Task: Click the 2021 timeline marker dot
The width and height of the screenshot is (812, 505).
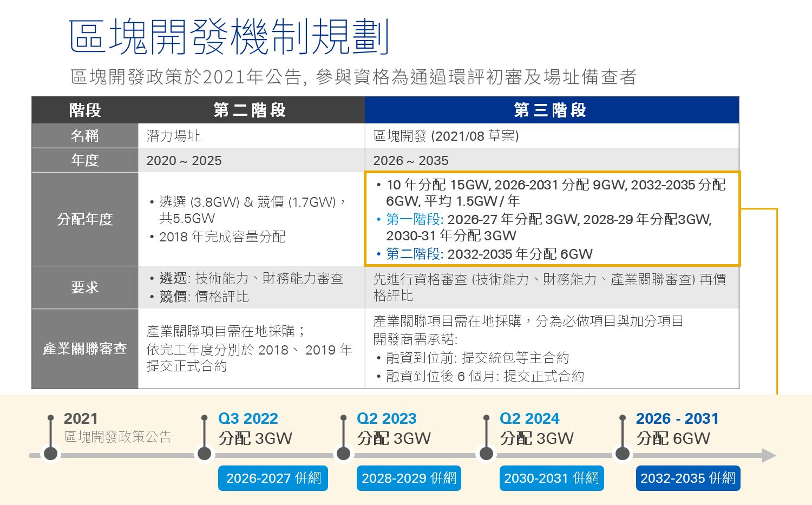Action: [x=51, y=453]
